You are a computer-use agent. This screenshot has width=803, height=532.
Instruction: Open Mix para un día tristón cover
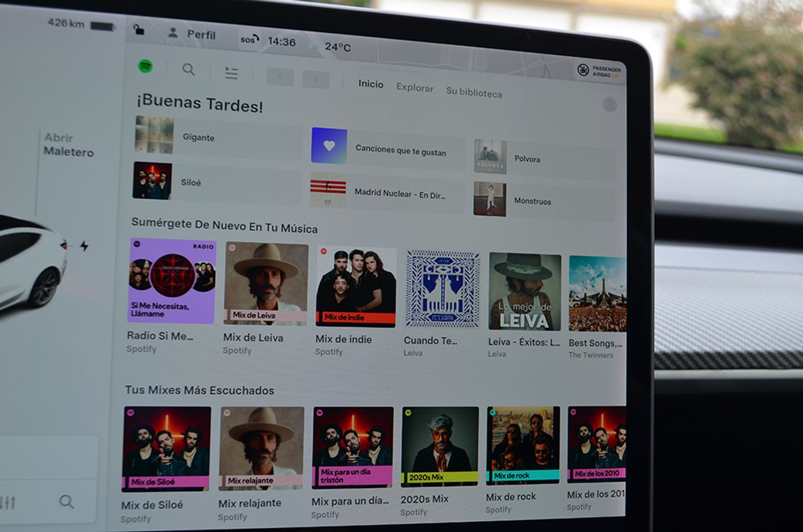353,447
